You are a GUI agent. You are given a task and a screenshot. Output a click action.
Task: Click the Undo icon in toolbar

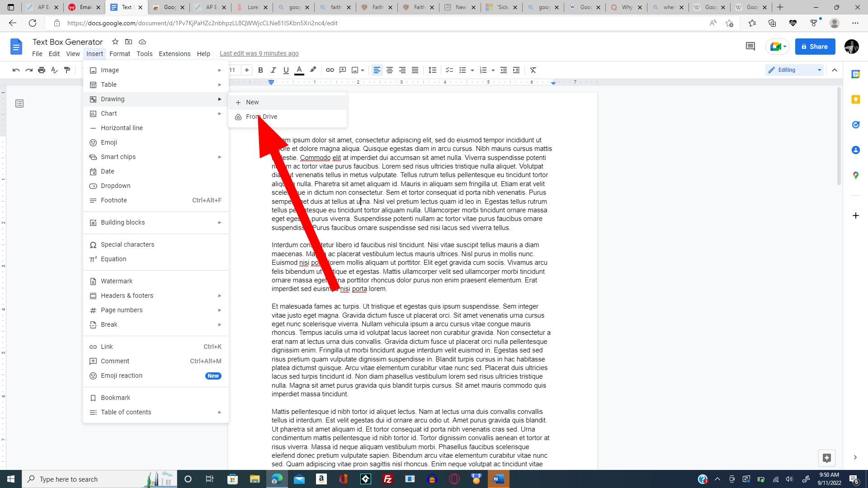click(x=16, y=70)
